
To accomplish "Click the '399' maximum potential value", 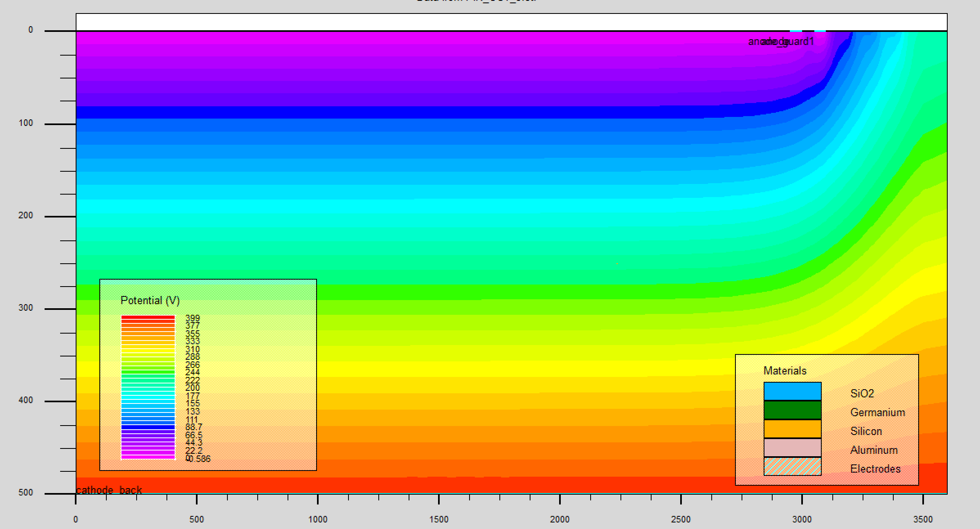I will pyautogui.click(x=193, y=318).
